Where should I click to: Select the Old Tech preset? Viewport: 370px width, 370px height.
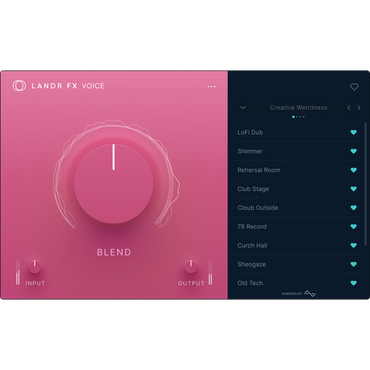point(297,283)
